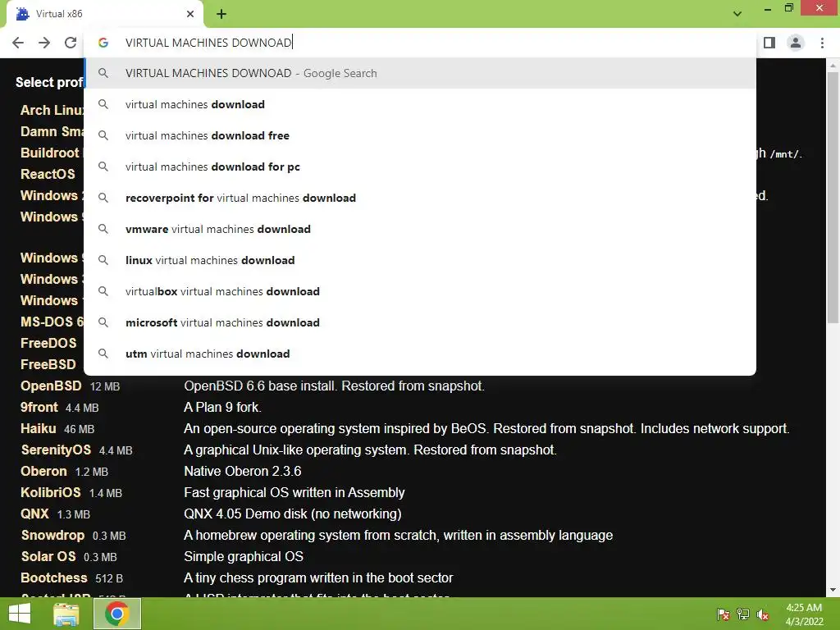Open the taskbar clock showing 4:25 AM

pos(804,614)
